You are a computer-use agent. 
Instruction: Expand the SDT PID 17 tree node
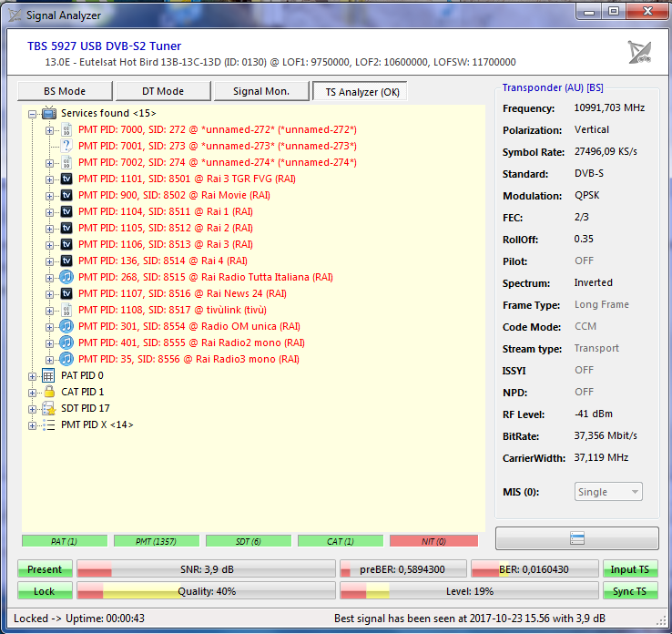34,408
